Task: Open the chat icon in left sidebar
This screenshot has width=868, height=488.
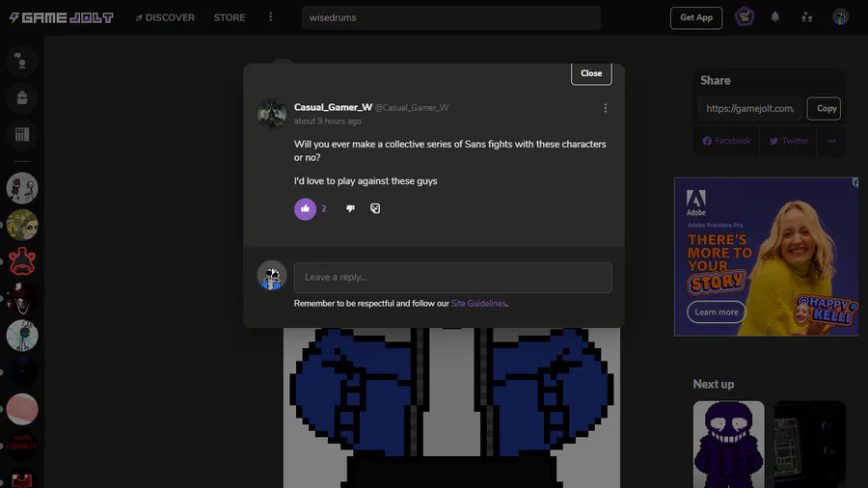Action: click(x=22, y=61)
